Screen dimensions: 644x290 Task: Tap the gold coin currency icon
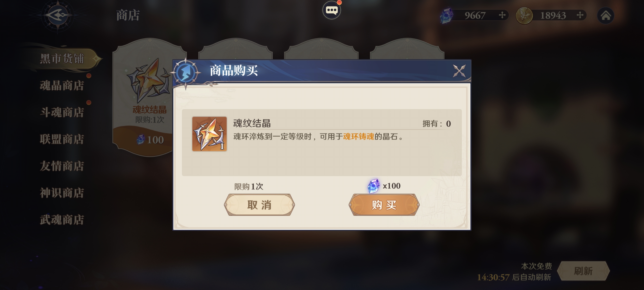(524, 15)
